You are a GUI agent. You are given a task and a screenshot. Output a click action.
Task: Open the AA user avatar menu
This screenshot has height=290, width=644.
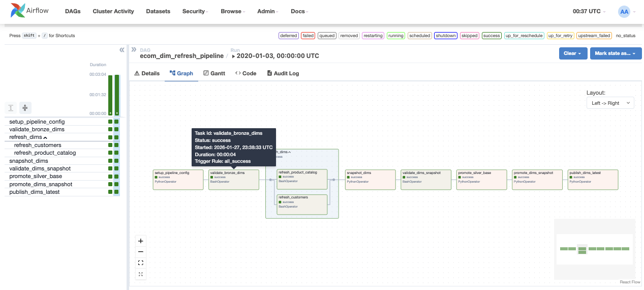(624, 11)
